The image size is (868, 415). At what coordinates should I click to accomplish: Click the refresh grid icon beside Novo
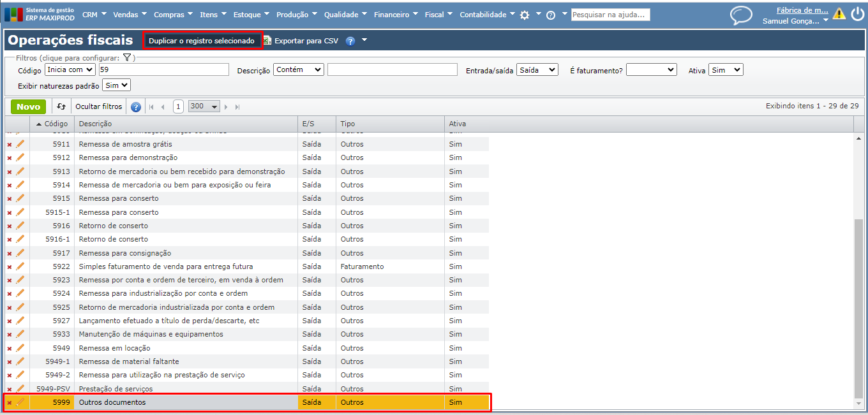[61, 106]
